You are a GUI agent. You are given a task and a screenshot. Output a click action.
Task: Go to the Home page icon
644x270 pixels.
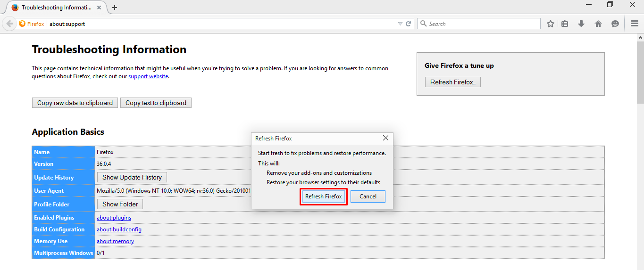point(598,24)
